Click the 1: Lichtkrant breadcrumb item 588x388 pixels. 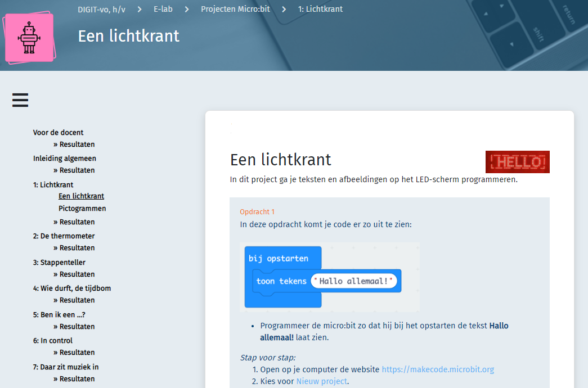[320, 9]
